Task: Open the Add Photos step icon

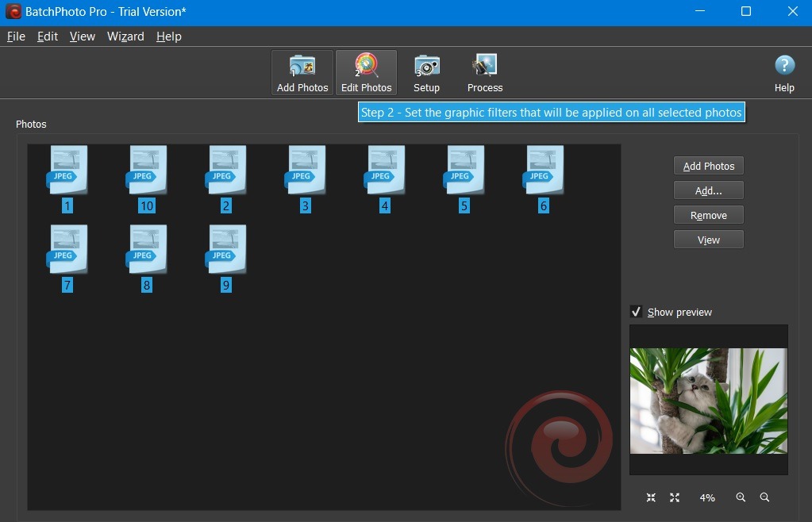Action: pyautogui.click(x=302, y=70)
